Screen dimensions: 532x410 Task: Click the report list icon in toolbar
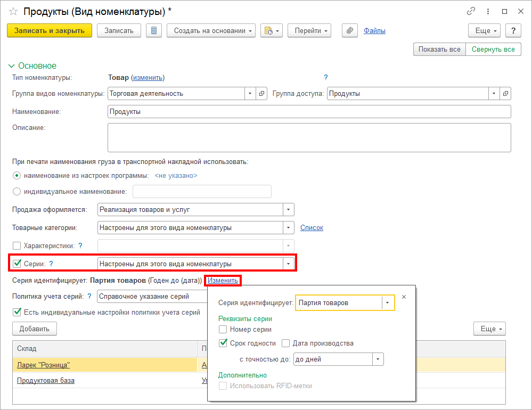tap(154, 30)
